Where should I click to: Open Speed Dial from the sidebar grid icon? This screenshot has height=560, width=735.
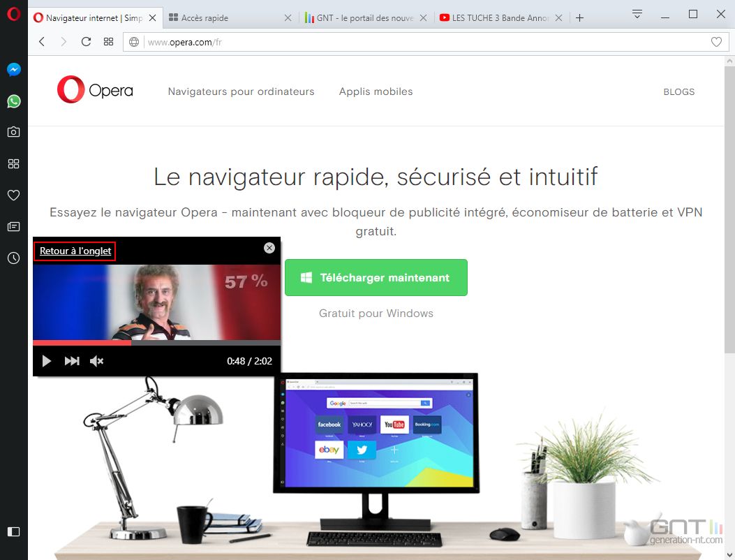[13, 163]
